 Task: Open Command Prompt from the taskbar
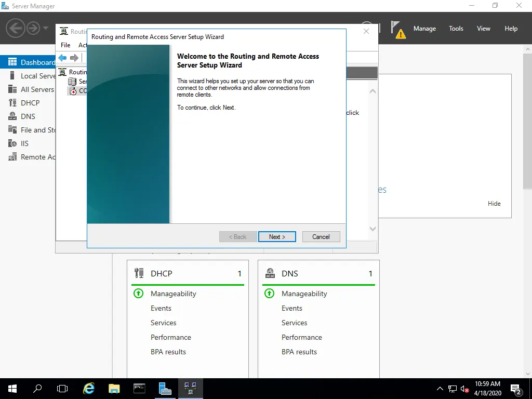[139, 389]
